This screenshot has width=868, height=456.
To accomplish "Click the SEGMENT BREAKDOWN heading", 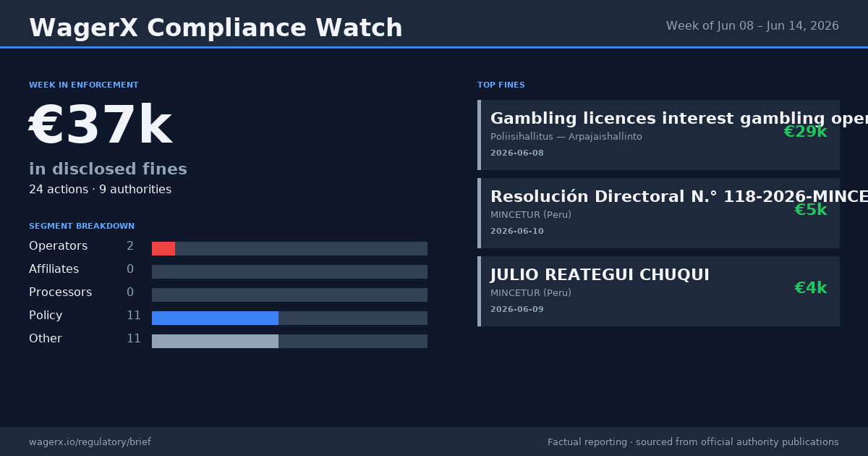I will [82, 227].
